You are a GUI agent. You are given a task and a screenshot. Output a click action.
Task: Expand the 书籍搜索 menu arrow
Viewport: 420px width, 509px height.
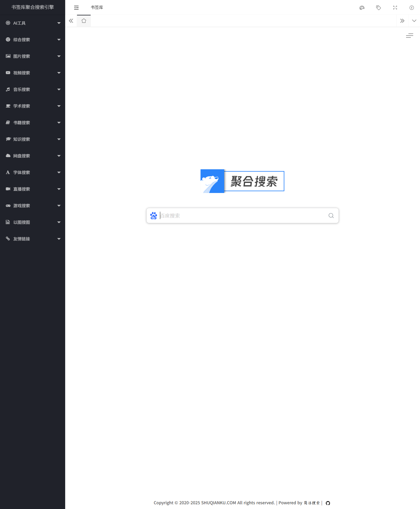point(59,123)
